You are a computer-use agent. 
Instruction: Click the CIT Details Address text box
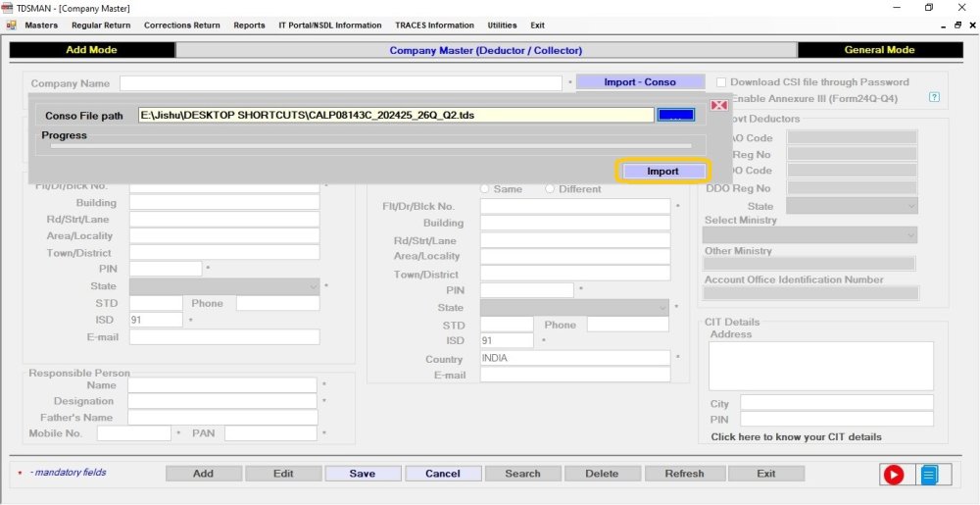tap(821, 366)
